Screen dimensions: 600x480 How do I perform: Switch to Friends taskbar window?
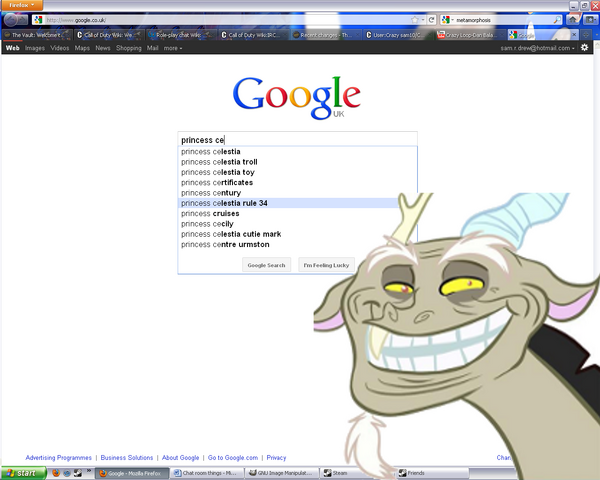coord(432,473)
